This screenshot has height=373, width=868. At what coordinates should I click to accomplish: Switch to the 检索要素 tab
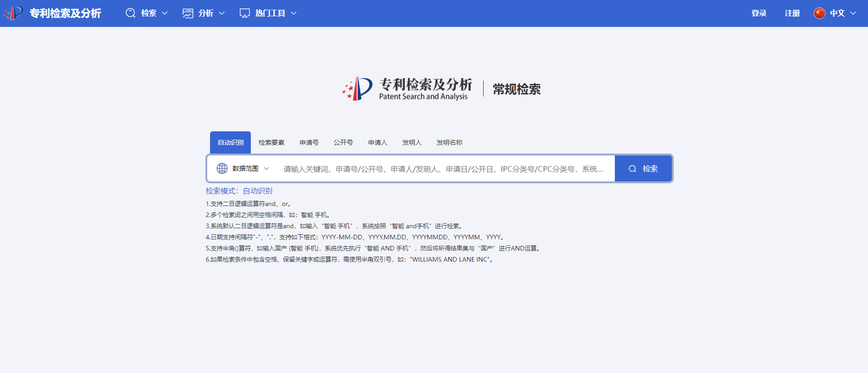click(x=272, y=142)
